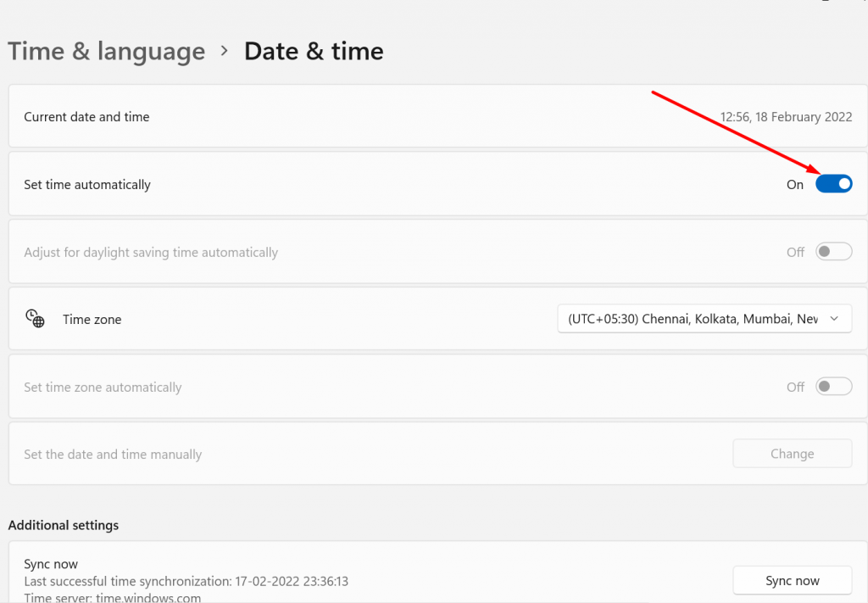Click the clock-globe Time zone icon
868x603 pixels.
pyautogui.click(x=35, y=319)
